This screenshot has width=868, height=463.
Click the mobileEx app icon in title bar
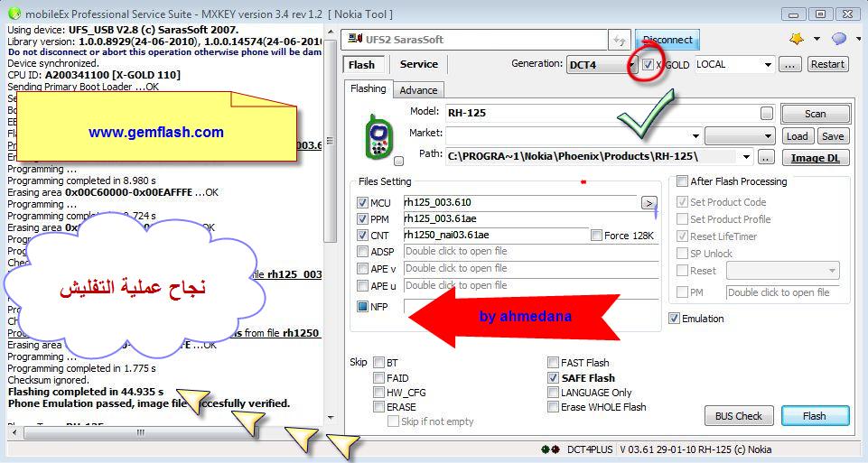pyautogui.click(x=14, y=14)
